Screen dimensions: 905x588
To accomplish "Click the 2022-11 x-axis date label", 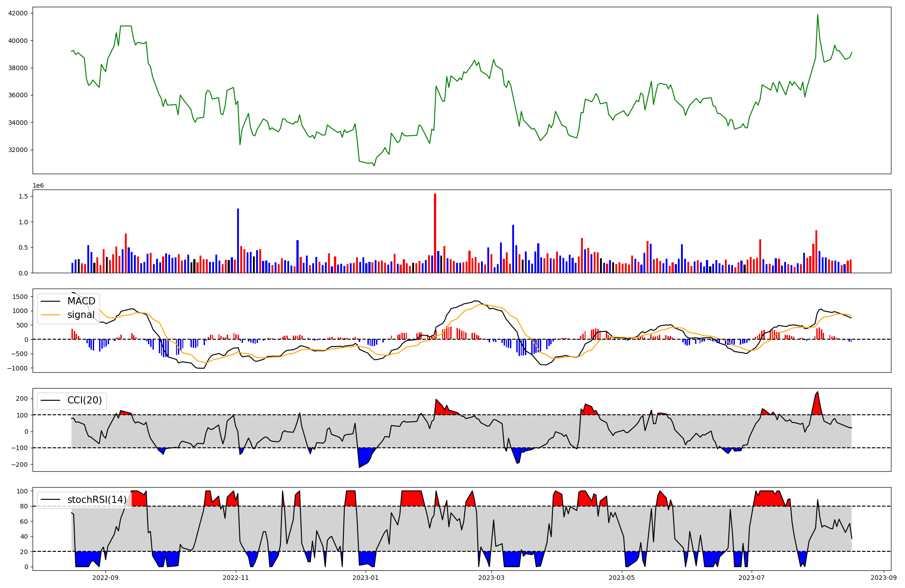I will pos(236,578).
